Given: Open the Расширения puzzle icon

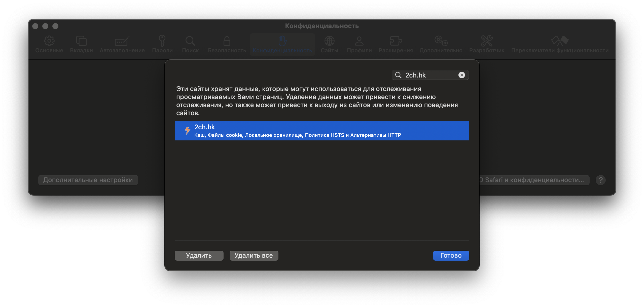Looking at the screenshot, I should [x=396, y=41].
